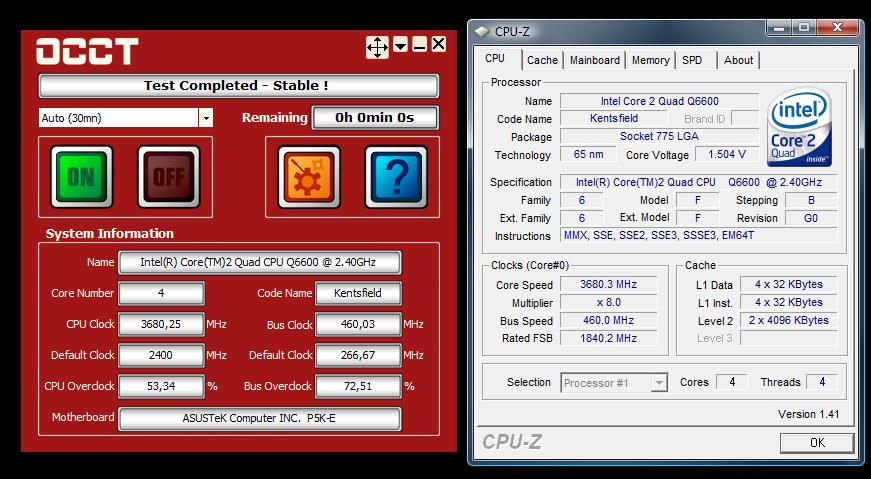Open the Processor #1 selection dropdown in CPU-Z
This screenshot has width=871, height=479.
(x=614, y=383)
